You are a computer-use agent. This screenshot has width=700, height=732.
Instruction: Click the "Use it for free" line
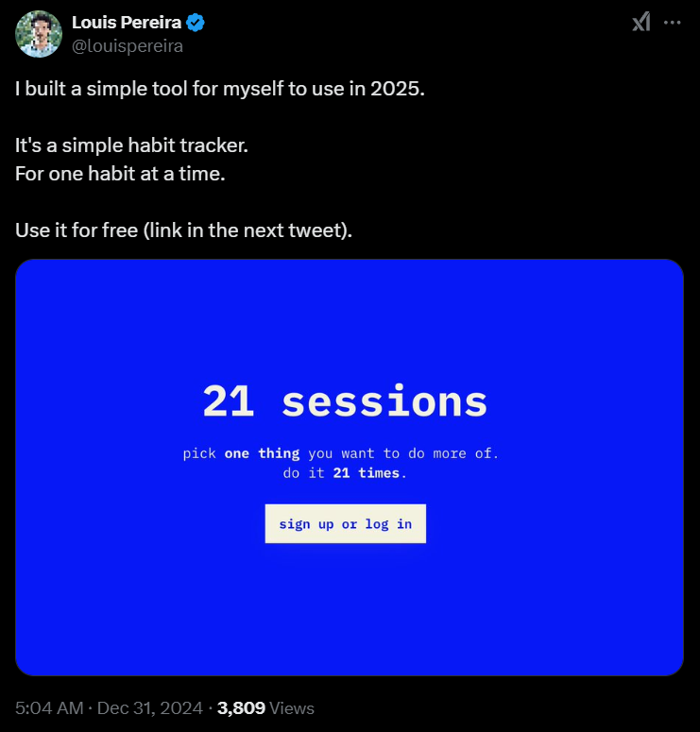183,230
